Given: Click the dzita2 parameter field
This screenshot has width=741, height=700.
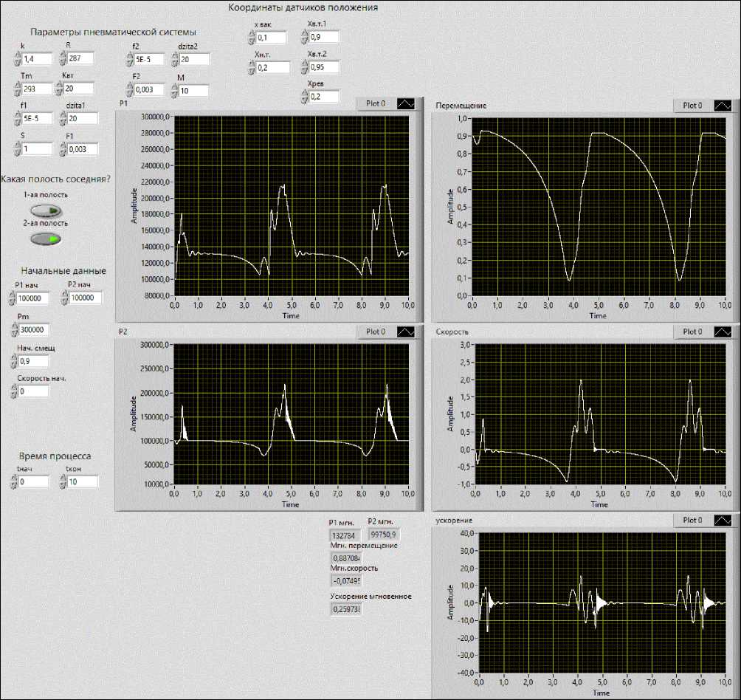Looking at the screenshot, I should click(x=194, y=59).
